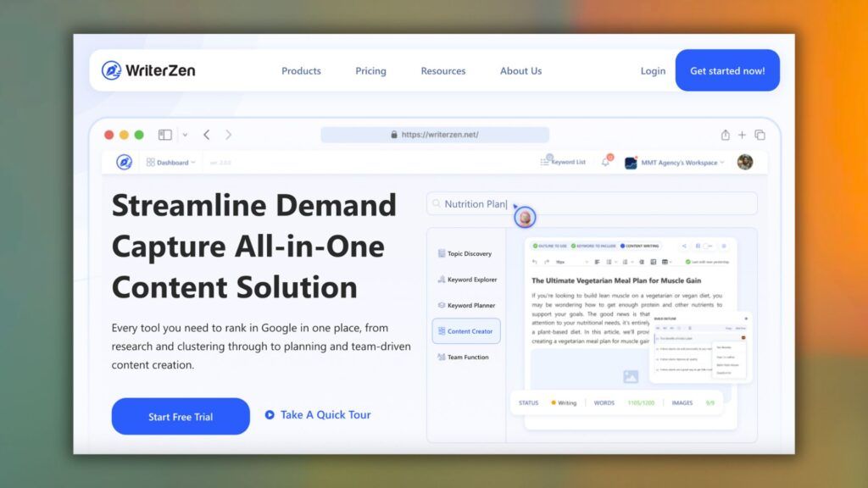Viewport: 868px width, 488px height.
Task: Open MMT Agency's Workspace dropdown
Action: pos(675,163)
